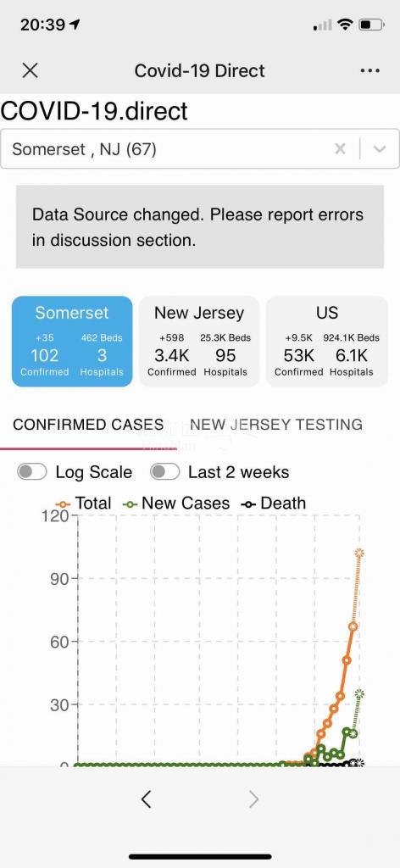The width and height of the screenshot is (400, 868).
Task: Clear the Somerset, NJ selection
Action: pos(340,148)
